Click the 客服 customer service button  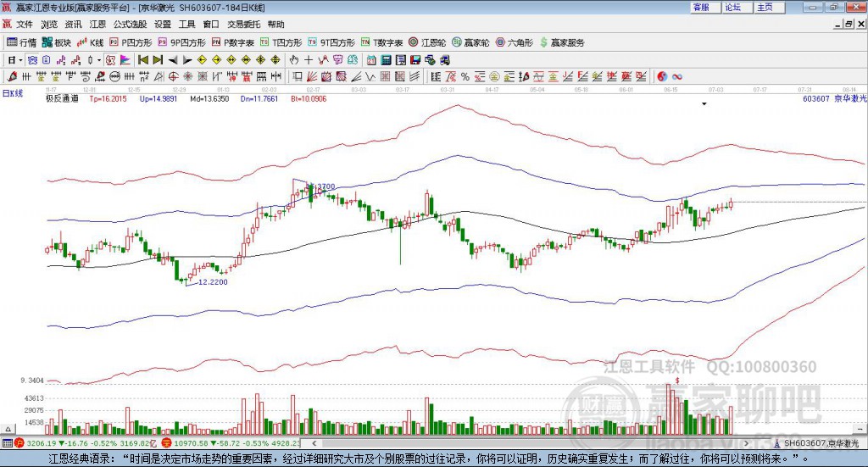701,7
